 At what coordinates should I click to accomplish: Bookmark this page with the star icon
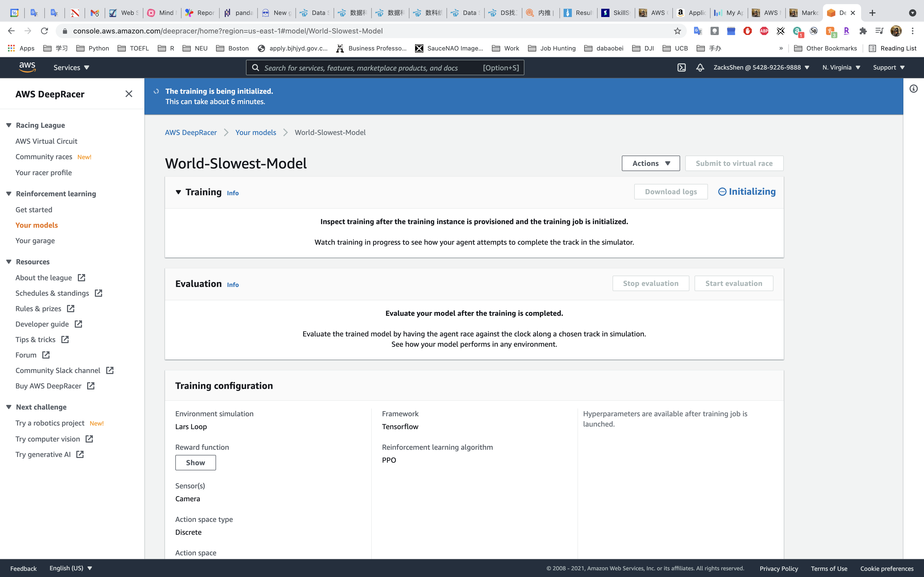click(x=677, y=31)
